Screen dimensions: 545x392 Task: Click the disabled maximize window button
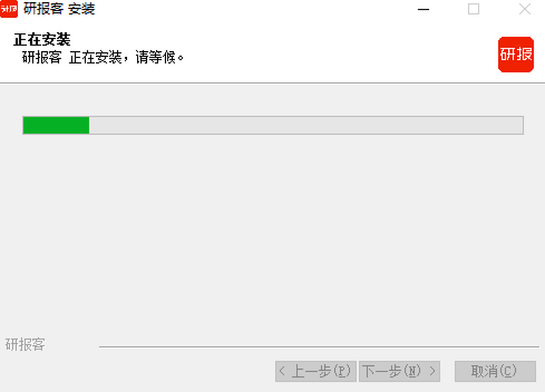point(474,10)
